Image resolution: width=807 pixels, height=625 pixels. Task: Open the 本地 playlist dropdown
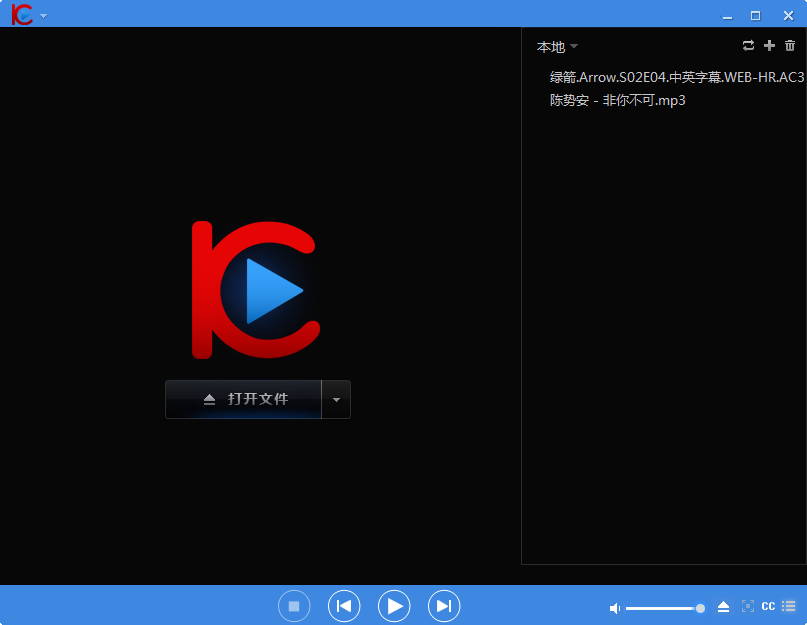coord(557,47)
